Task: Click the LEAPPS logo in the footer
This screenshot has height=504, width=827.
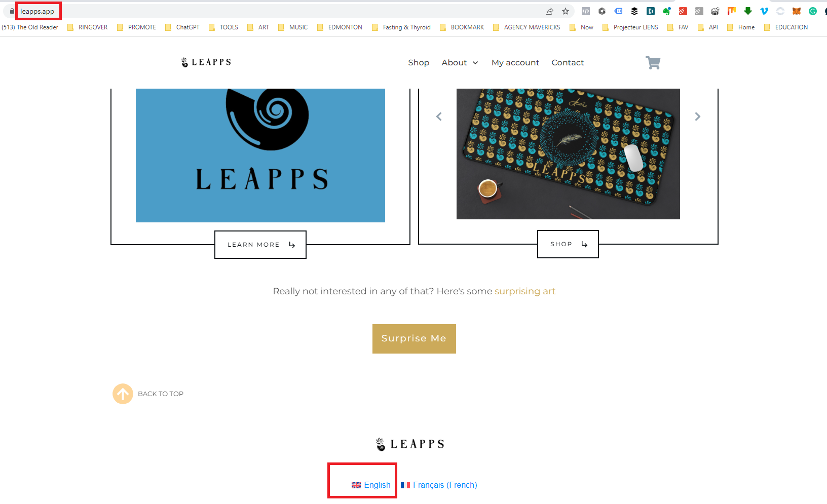Action: click(x=410, y=444)
